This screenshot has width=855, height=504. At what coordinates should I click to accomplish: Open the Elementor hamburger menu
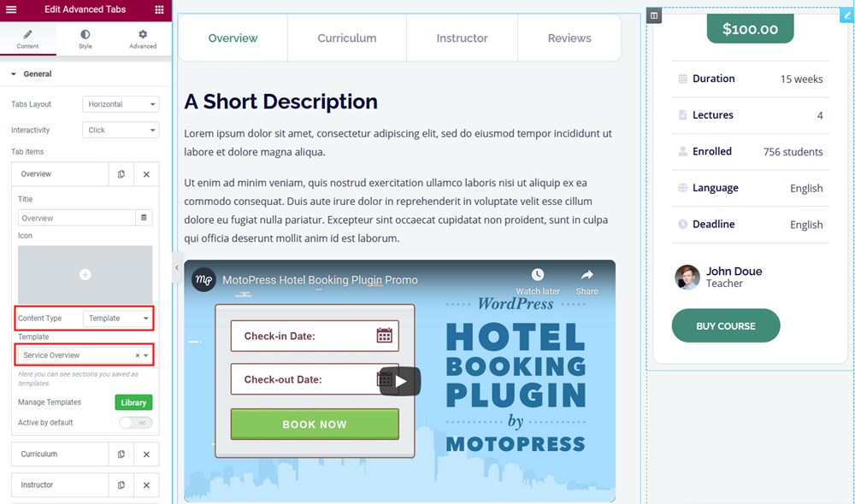(x=11, y=9)
